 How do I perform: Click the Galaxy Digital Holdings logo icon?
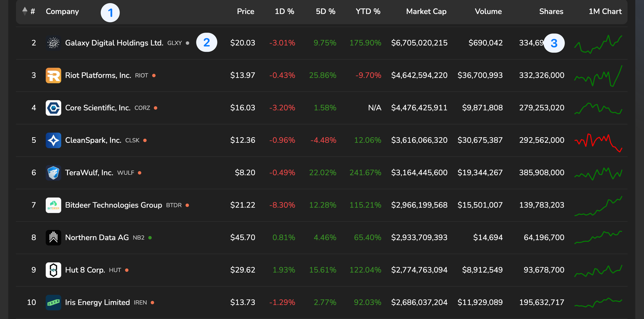(53, 43)
